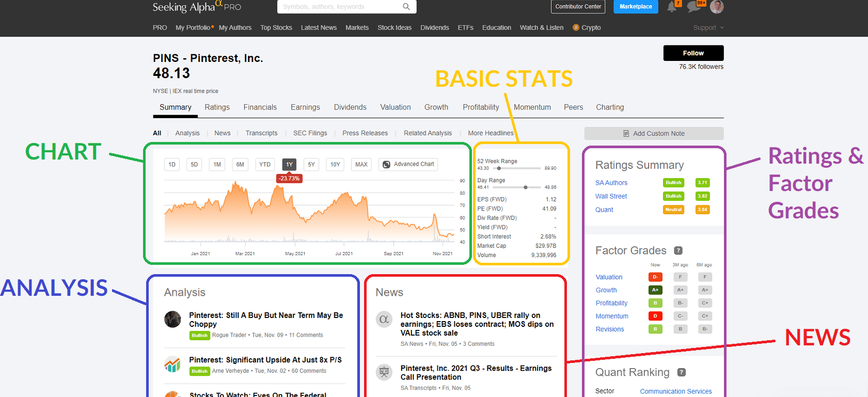Click the Rogue Trader author avatar
This screenshot has height=397, width=868.
pos(172,320)
